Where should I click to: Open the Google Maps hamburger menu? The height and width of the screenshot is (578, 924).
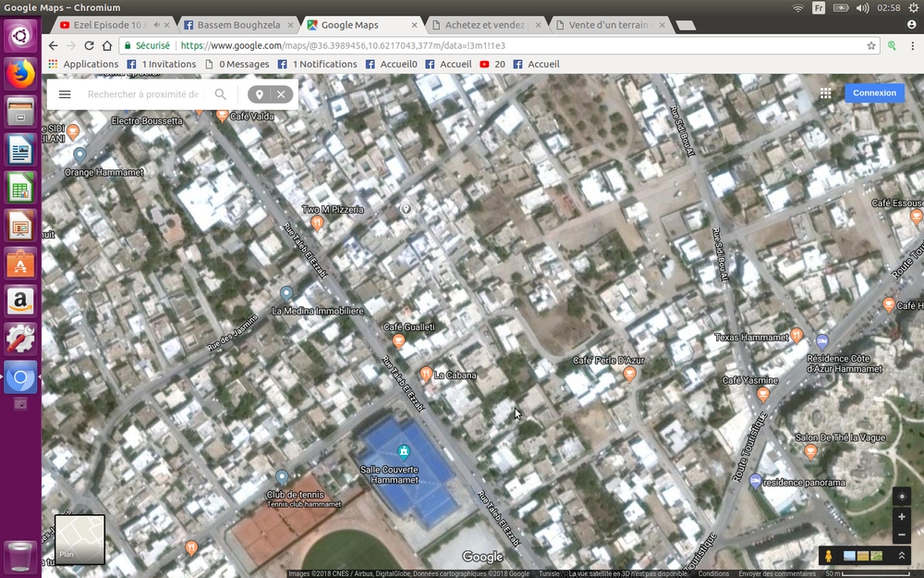[65, 94]
